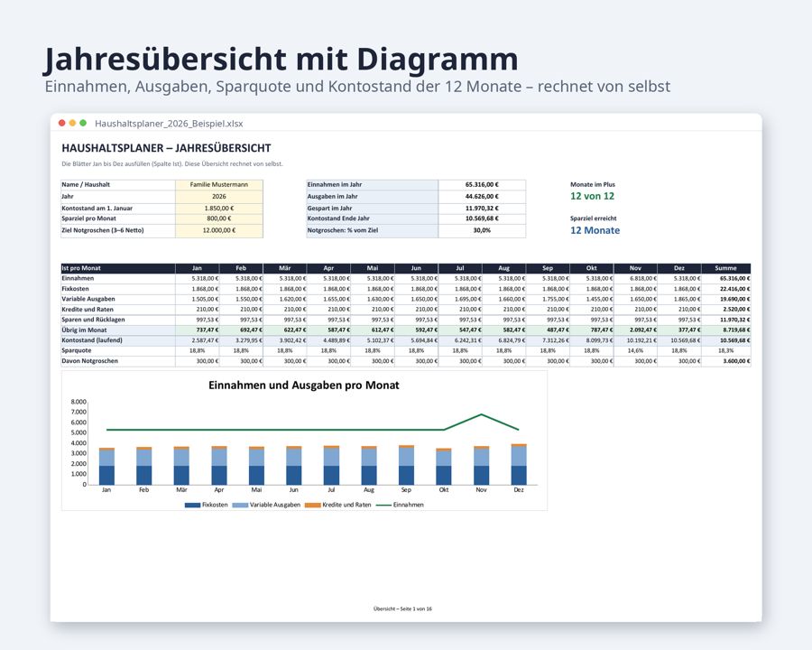Click the 'Sparen und Rücklagen' row label
The image size is (812, 650).
[x=93, y=320]
